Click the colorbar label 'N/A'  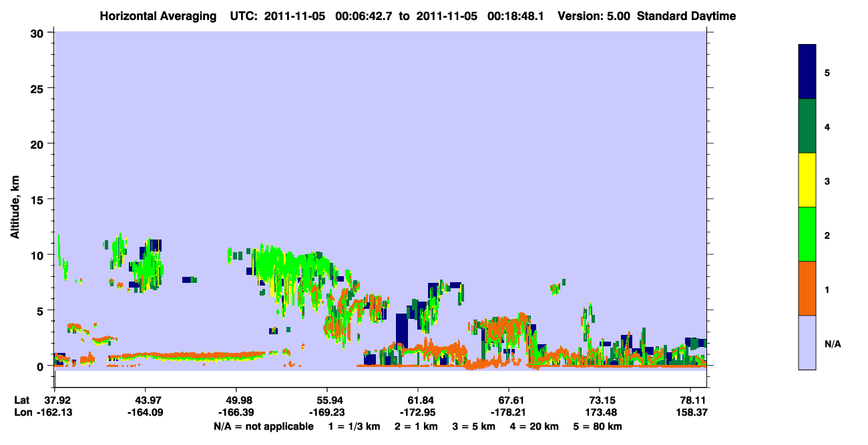coord(833,344)
